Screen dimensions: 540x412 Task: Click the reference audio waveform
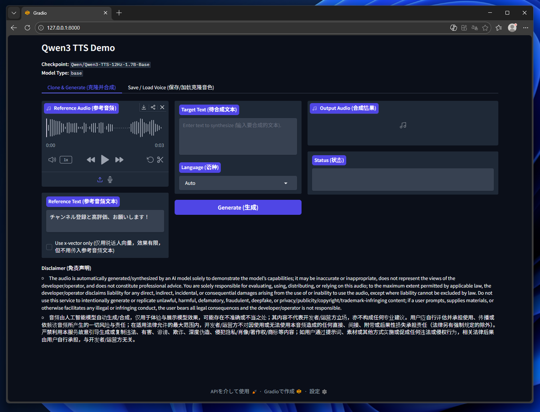pos(104,128)
